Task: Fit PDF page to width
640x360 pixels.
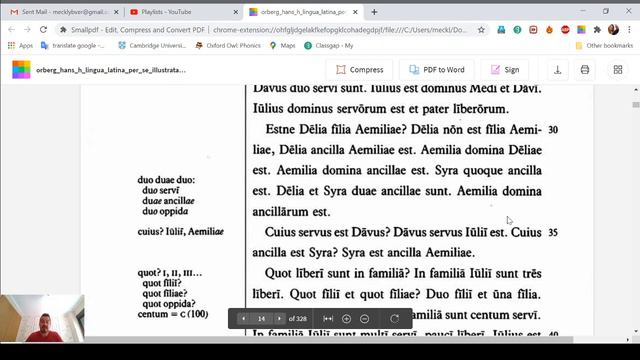Action: coord(328,319)
